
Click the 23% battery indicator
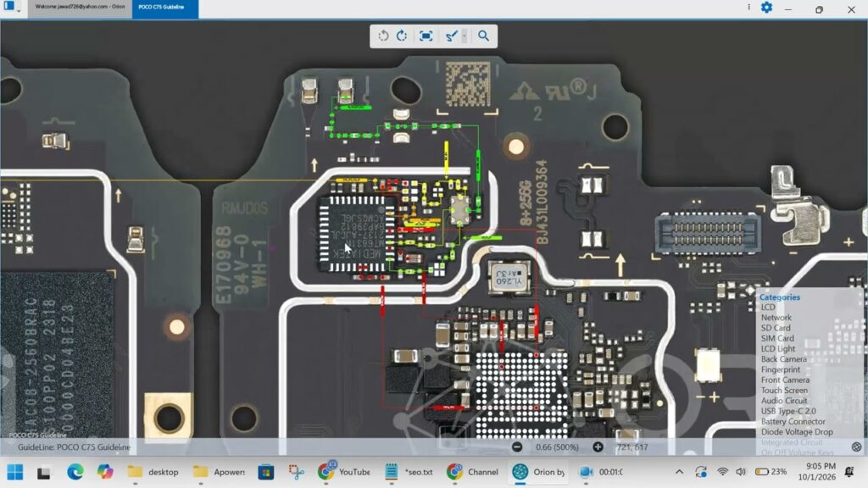click(771, 472)
